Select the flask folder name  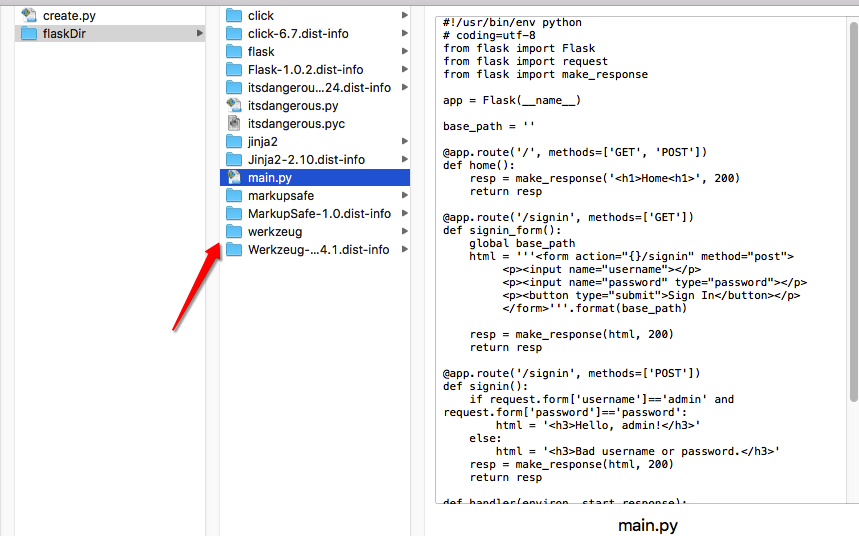point(261,52)
